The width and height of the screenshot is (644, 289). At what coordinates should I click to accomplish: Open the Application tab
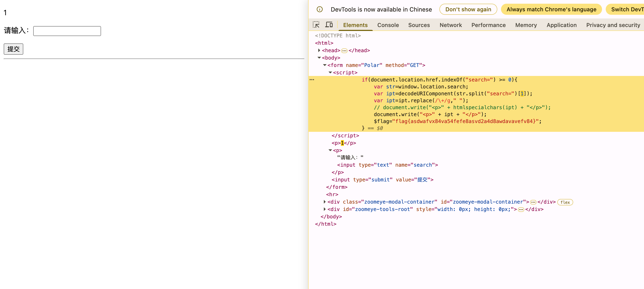click(561, 25)
